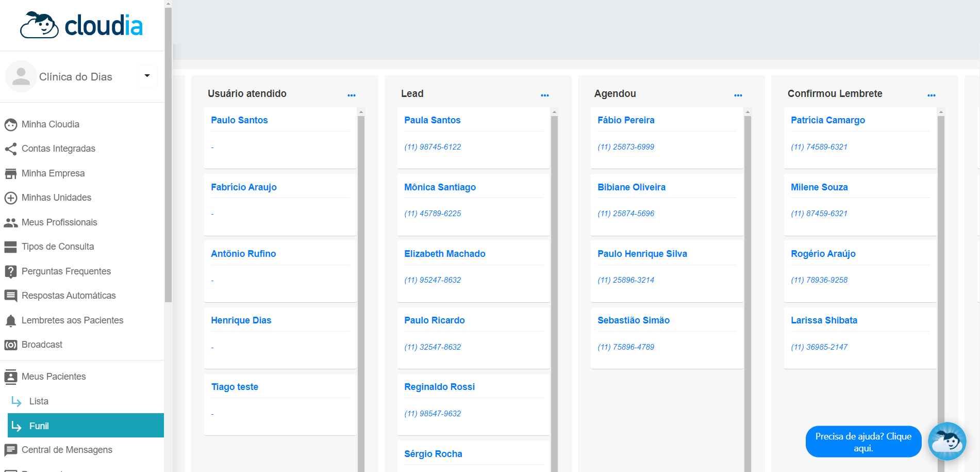Screen dimensions: 980x472
Task: Click the Central de Mensagens message icon
Action: [x=11, y=450]
